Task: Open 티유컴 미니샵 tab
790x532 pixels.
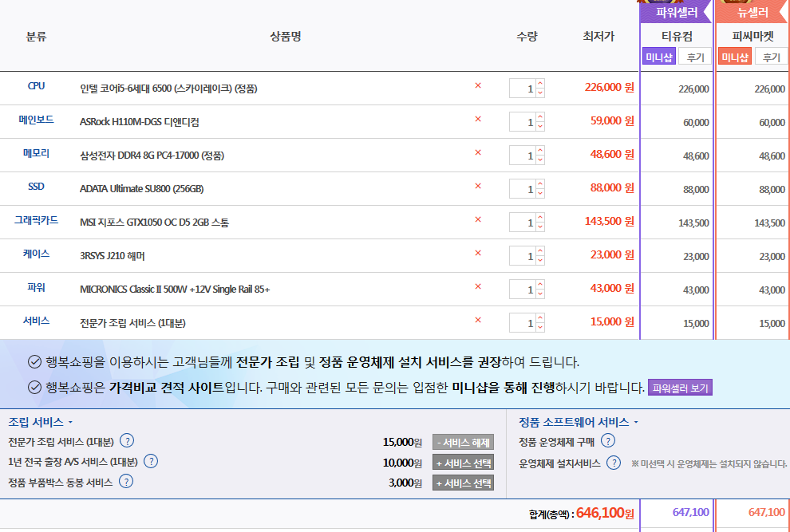Action: coord(659,57)
